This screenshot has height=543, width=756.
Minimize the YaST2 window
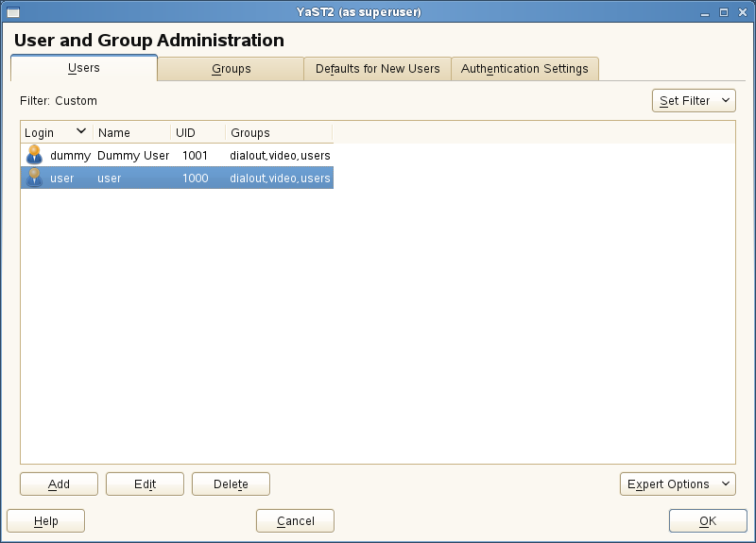(x=705, y=12)
